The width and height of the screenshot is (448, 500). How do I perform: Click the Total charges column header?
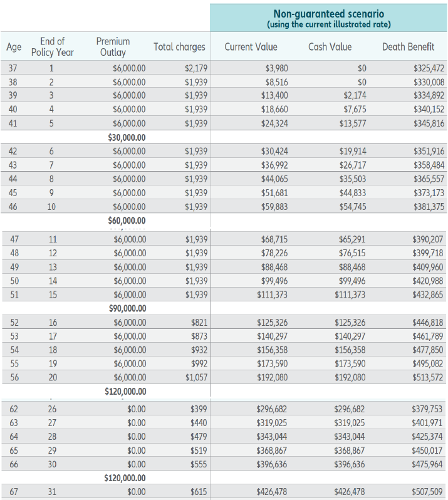coord(179,47)
